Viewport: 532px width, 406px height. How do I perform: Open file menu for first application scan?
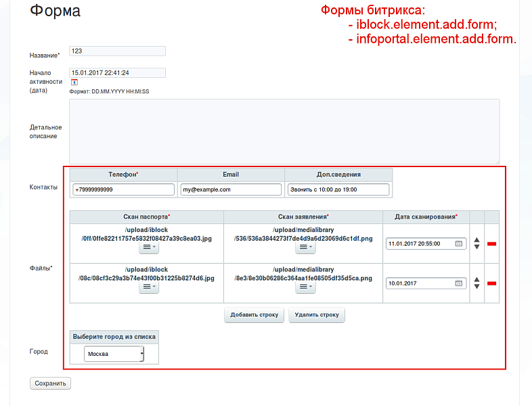[x=305, y=248]
